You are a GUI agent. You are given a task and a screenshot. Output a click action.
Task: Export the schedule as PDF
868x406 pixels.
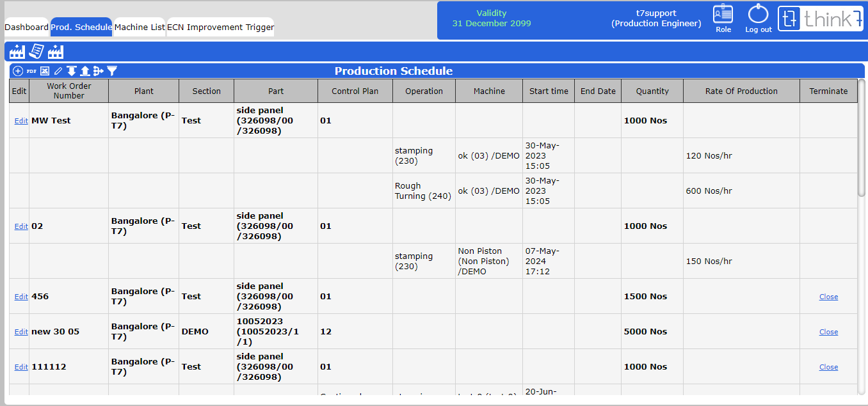pyautogui.click(x=31, y=71)
